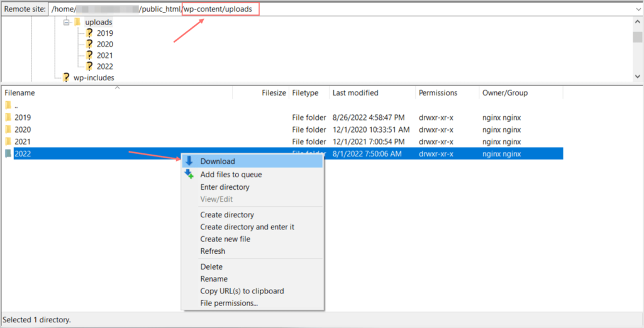Select wp-includes folder in tree
The width and height of the screenshot is (644, 328).
coord(94,77)
